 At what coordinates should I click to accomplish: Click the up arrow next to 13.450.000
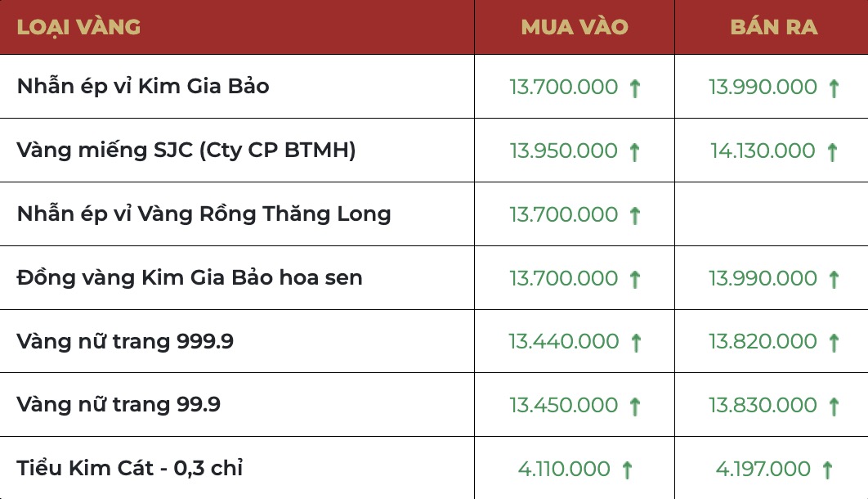coord(635,406)
